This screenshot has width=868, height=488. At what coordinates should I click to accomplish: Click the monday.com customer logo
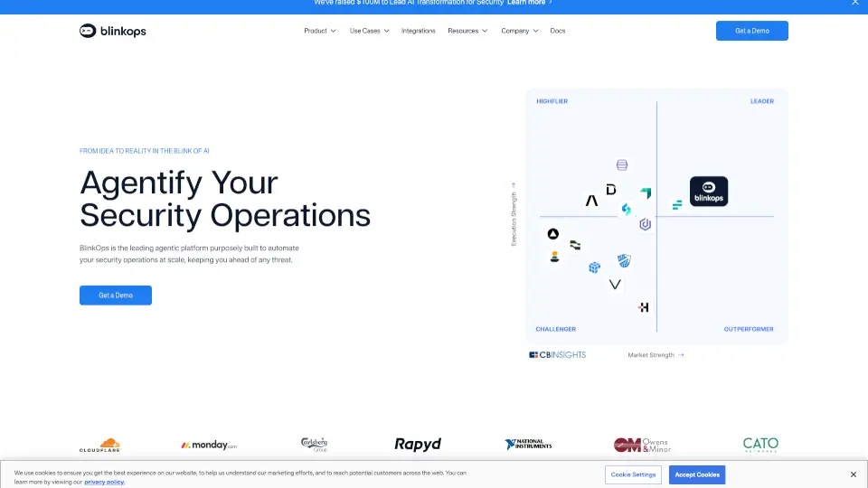[209, 445]
